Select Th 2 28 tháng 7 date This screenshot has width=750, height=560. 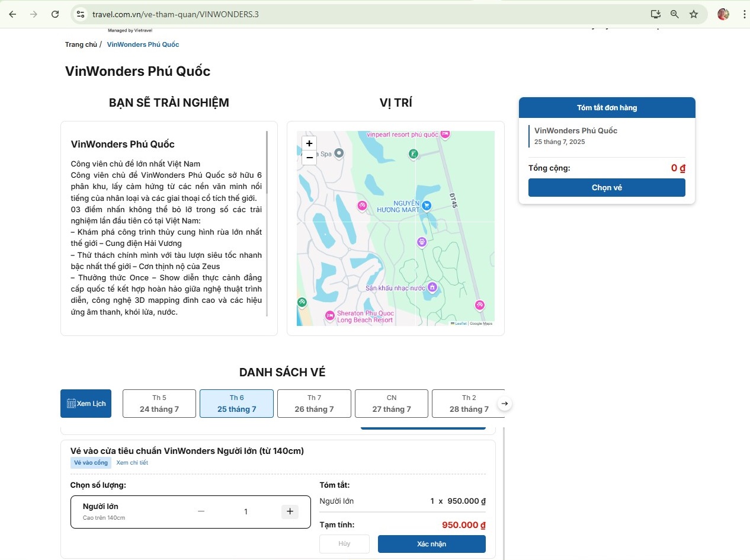(x=468, y=404)
